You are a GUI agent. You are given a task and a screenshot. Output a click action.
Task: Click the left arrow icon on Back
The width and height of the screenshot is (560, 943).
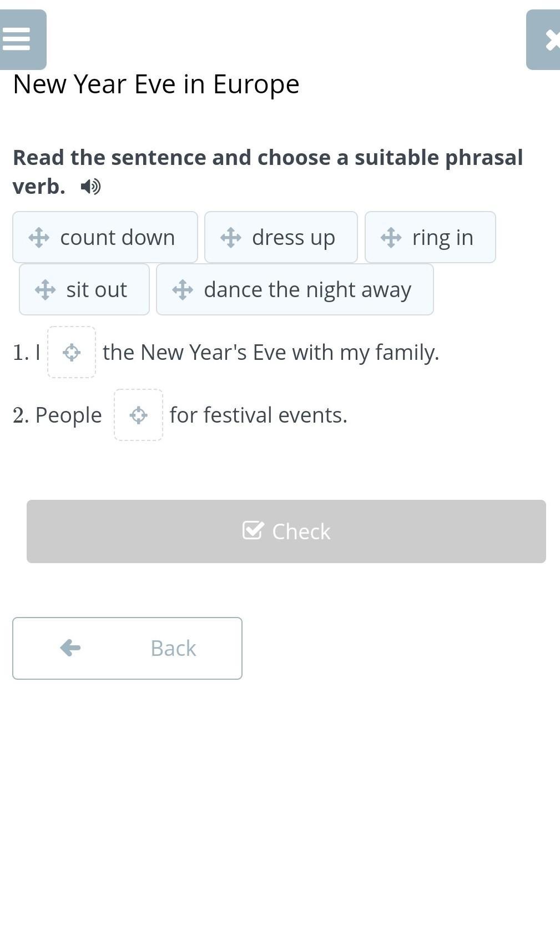[70, 648]
